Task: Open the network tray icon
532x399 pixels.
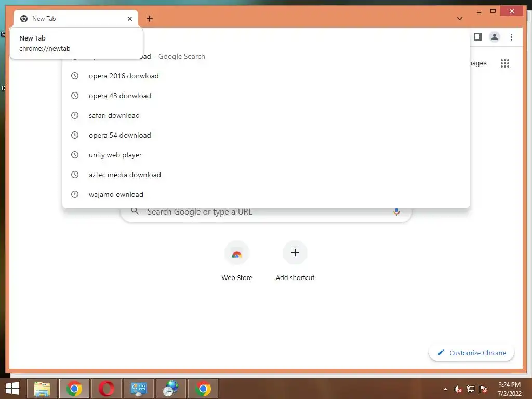Action: (x=471, y=389)
